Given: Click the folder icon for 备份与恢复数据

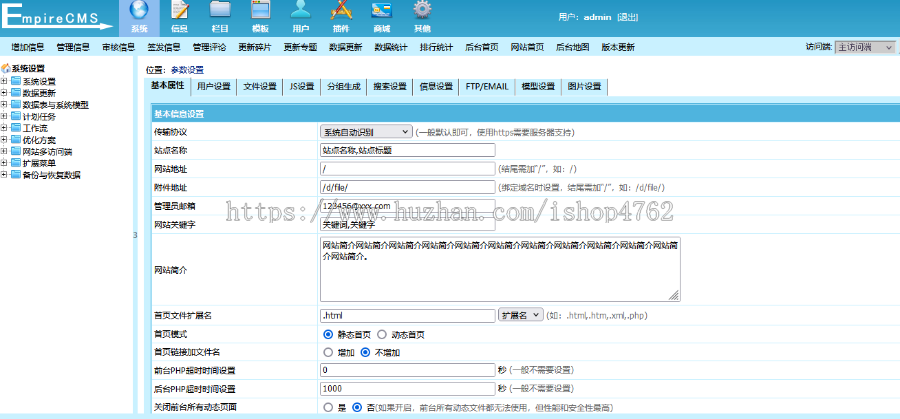Looking at the screenshot, I should [15, 175].
